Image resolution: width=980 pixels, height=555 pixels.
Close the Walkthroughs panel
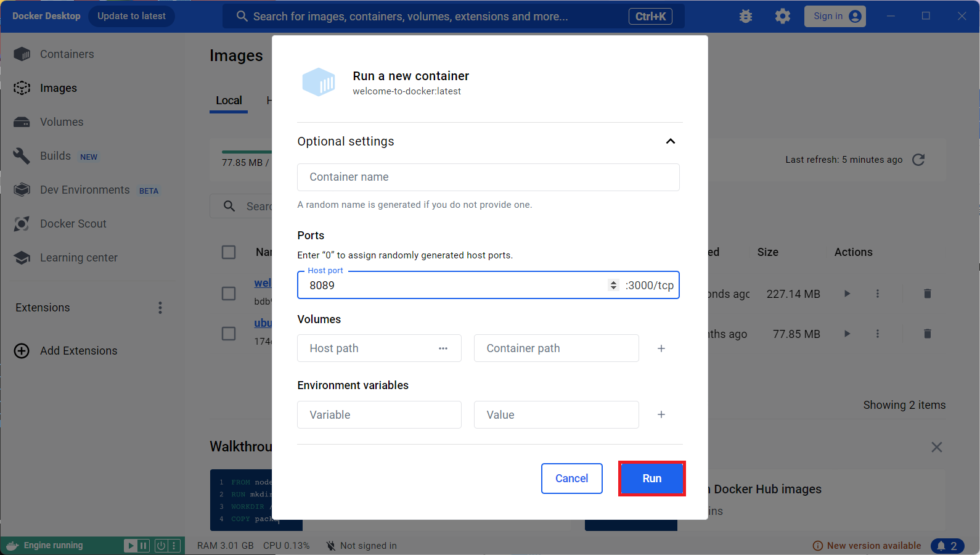[937, 447]
